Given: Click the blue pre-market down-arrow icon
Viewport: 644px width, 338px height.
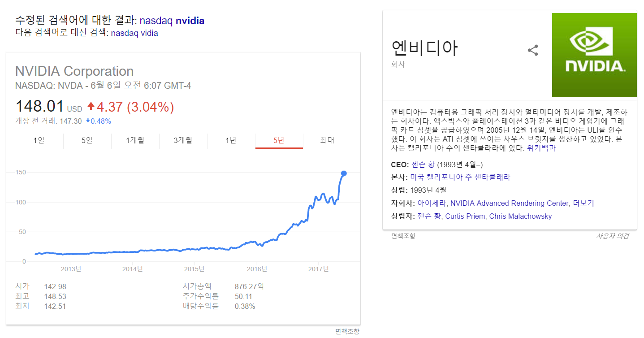Looking at the screenshot, I should click(x=88, y=121).
